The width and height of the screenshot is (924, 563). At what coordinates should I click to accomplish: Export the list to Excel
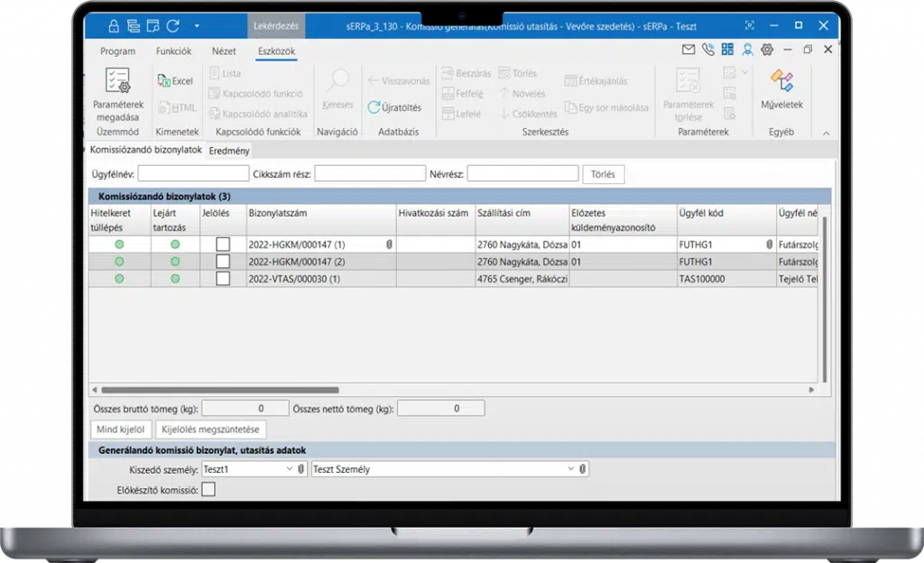pos(175,81)
